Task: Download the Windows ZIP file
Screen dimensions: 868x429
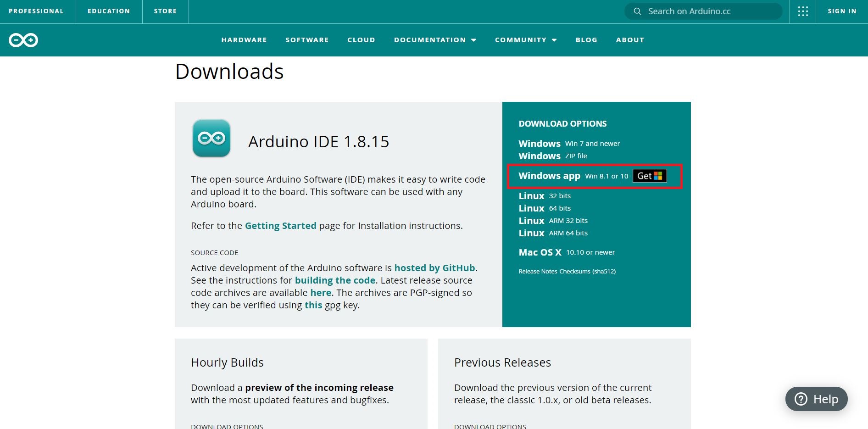Action: coord(553,156)
